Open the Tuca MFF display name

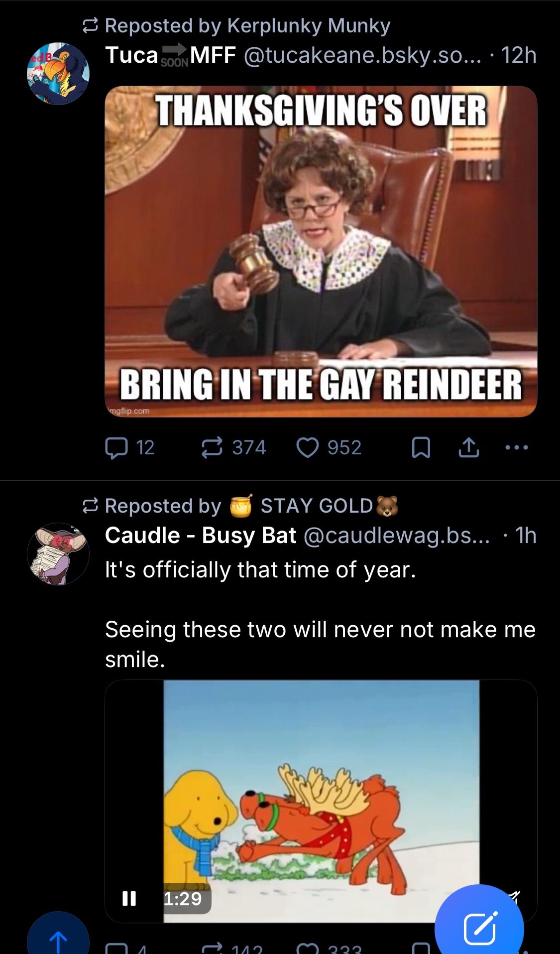(x=170, y=55)
